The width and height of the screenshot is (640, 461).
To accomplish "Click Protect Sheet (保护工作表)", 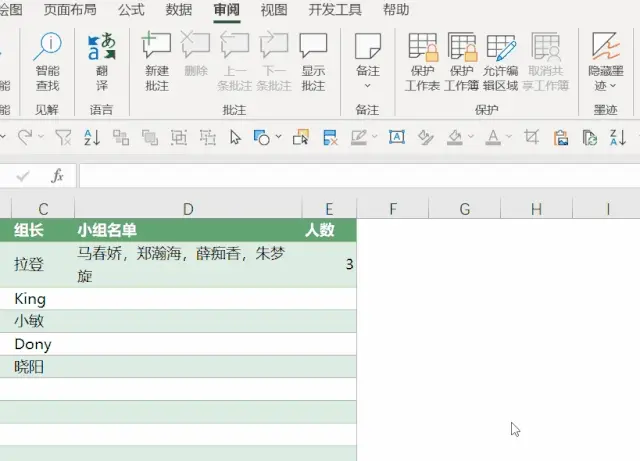I will (422, 62).
